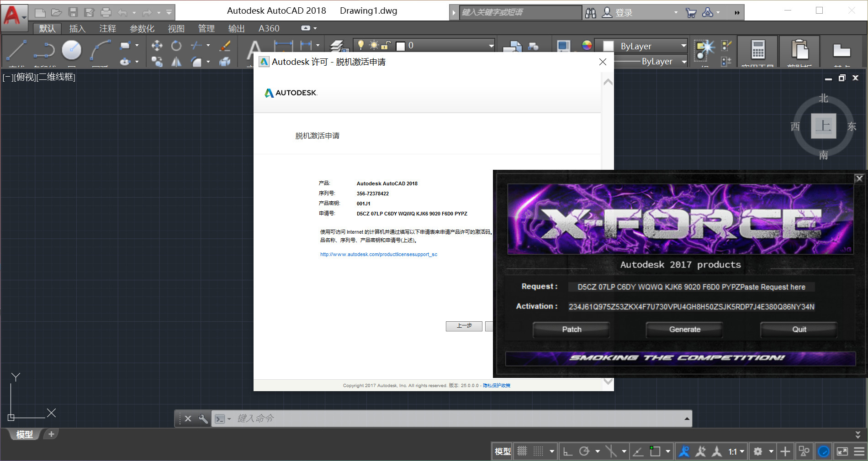The image size is (868, 461).
Task: Toggle polar tracking in status bar
Action: pos(584,451)
